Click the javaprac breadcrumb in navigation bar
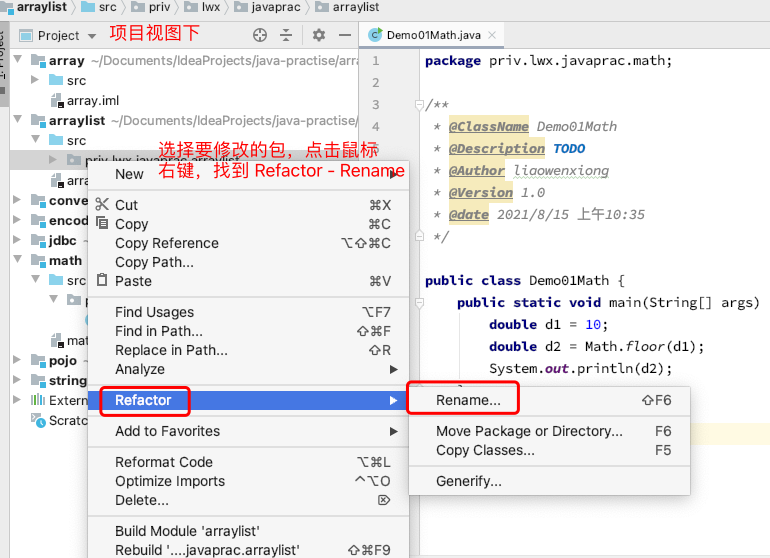The image size is (770, 558). click(267, 7)
